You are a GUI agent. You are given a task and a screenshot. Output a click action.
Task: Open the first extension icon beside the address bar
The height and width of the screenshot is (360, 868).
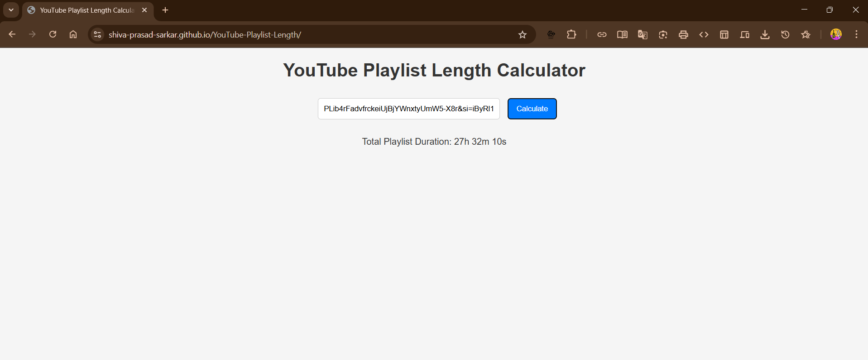coord(551,34)
